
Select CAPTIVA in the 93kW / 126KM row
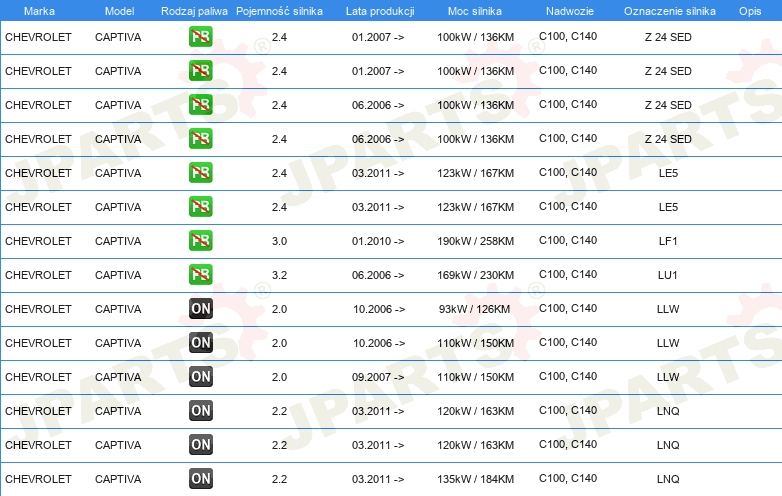[x=118, y=309]
